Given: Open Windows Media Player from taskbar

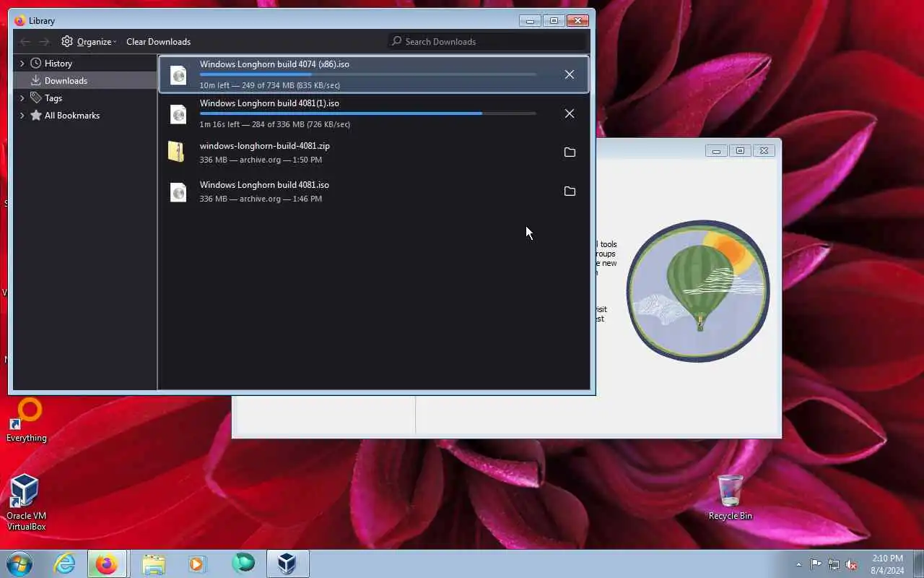Looking at the screenshot, I should pyautogui.click(x=197, y=564).
